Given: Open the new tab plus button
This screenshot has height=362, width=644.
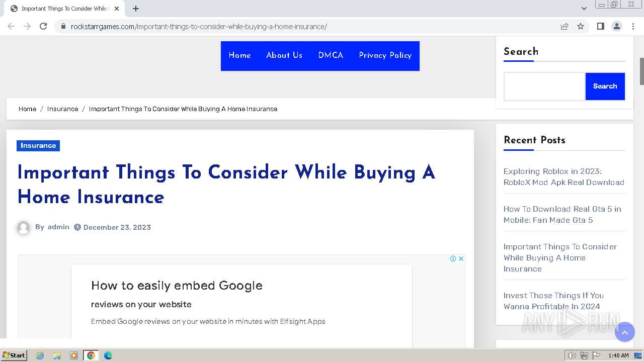Looking at the screenshot, I should (136, 9).
